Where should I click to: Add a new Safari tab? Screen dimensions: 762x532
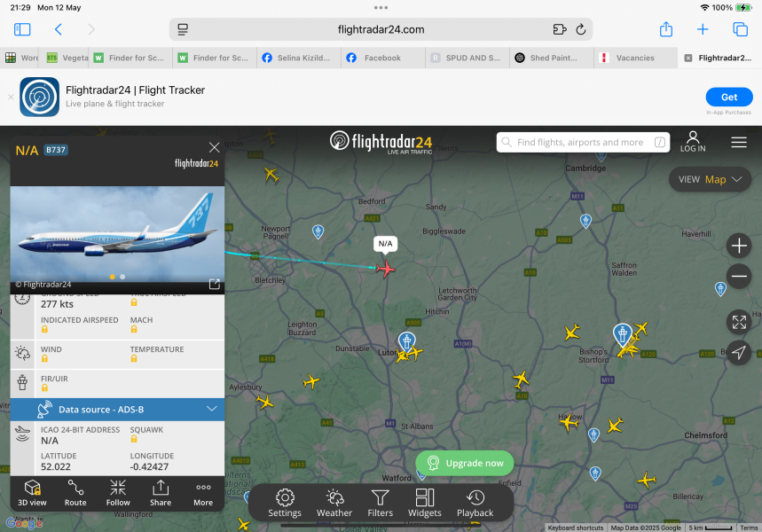(x=703, y=29)
